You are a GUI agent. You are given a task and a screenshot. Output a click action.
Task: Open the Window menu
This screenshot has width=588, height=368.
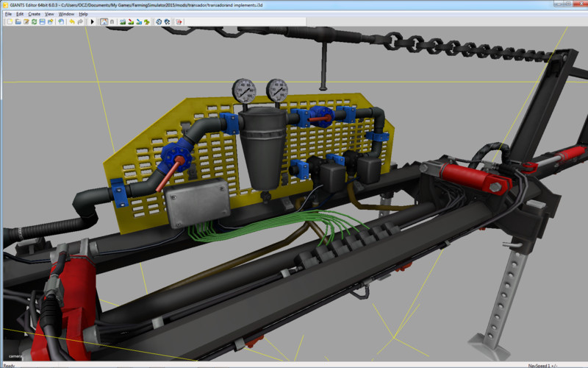pos(66,14)
